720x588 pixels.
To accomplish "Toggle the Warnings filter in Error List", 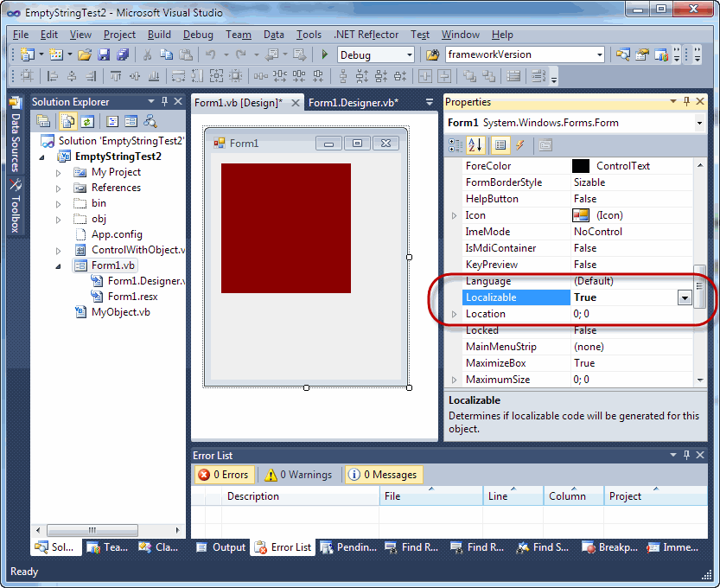I will (298, 475).
